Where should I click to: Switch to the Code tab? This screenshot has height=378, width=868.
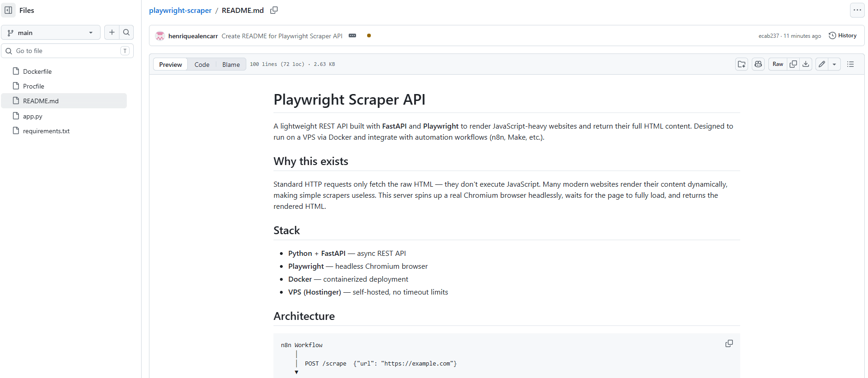click(x=202, y=65)
